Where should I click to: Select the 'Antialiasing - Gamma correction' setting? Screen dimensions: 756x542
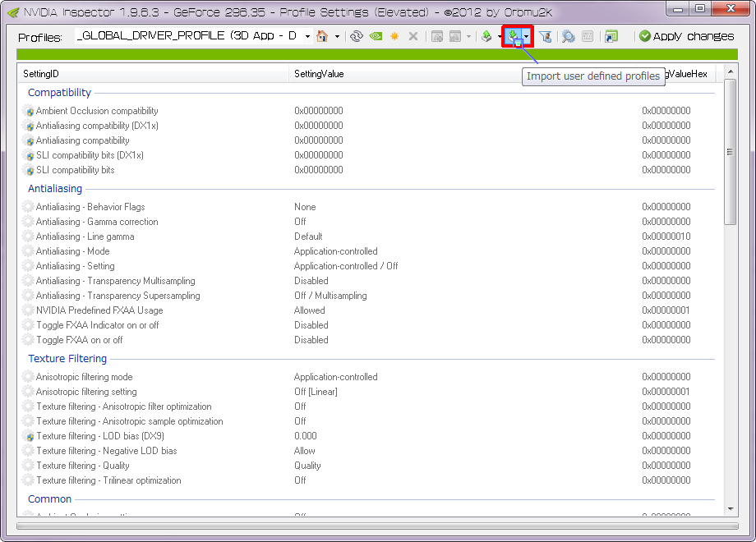click(97, 222)
